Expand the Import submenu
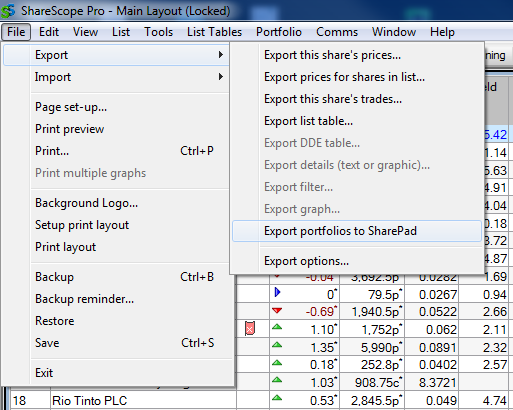Image resolution: width=513 pixels, height=410 pixels. point(116,77)
